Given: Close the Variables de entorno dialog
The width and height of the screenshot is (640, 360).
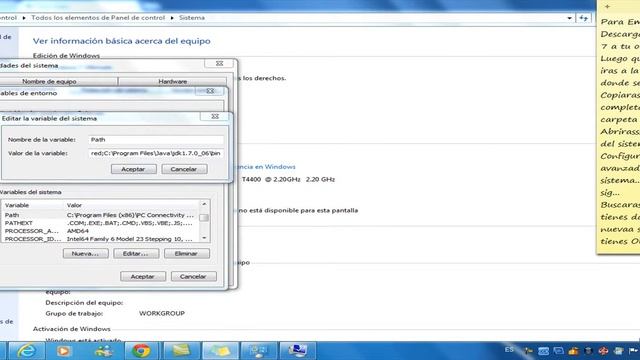Looking at the screenshot, I should point(210,91).
